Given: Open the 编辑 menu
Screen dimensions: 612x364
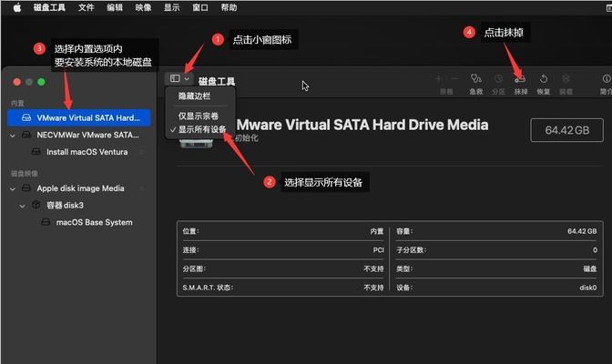Looking at the screenshot, I should [x=115, y=7].
